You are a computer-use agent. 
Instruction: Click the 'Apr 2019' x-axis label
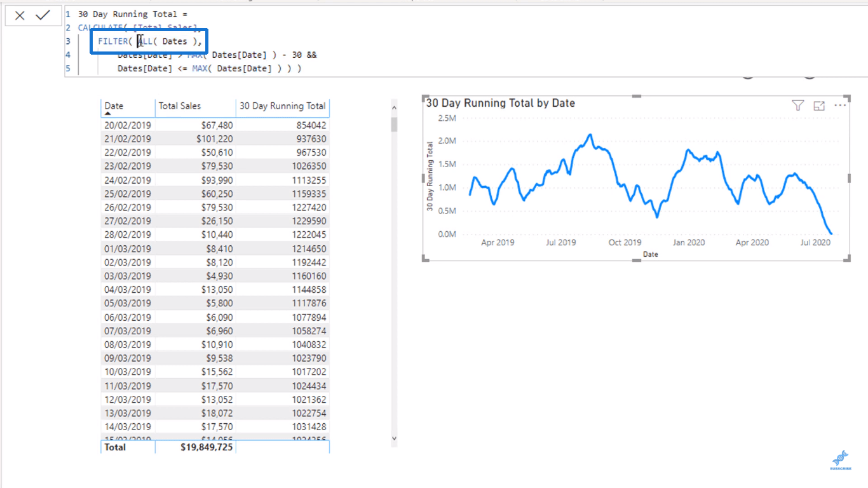[498, 242]
